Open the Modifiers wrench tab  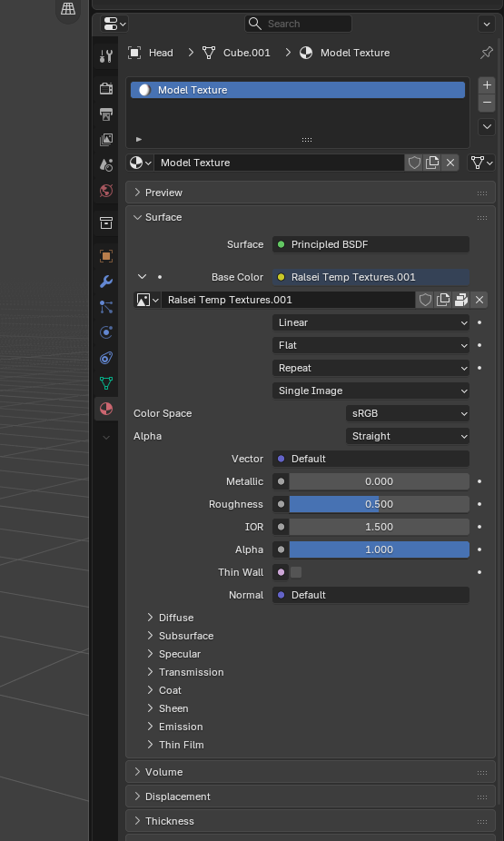tap(106, 281)
